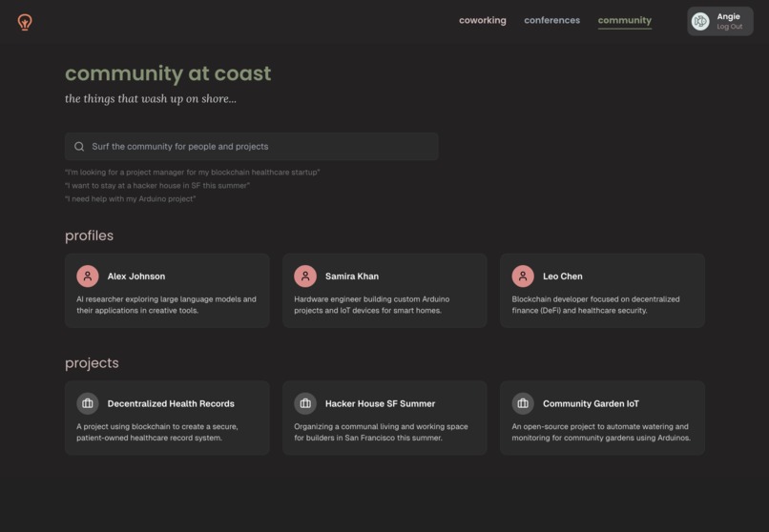
Task: Click the Log Out link
Action: (x=729, y=27)
